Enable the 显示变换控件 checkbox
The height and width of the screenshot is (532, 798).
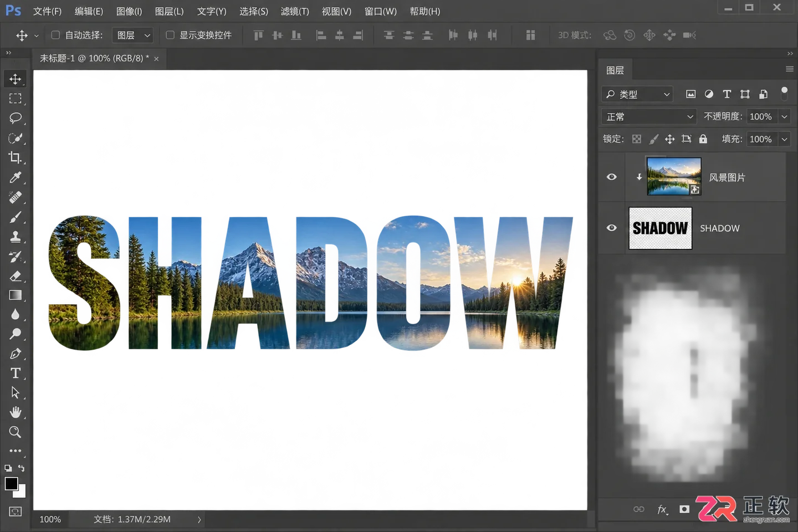tap(170, 35)
